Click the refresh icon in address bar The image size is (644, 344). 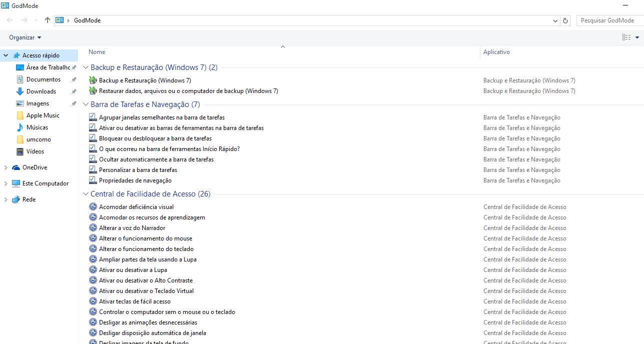coord(565,20)
